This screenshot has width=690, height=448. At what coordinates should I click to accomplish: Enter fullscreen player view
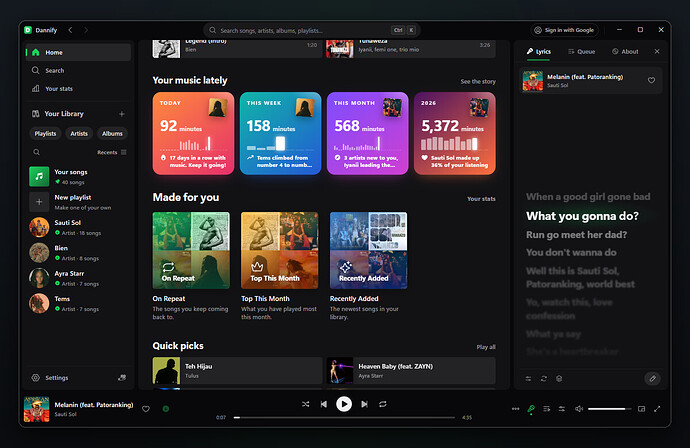[657, 409]
